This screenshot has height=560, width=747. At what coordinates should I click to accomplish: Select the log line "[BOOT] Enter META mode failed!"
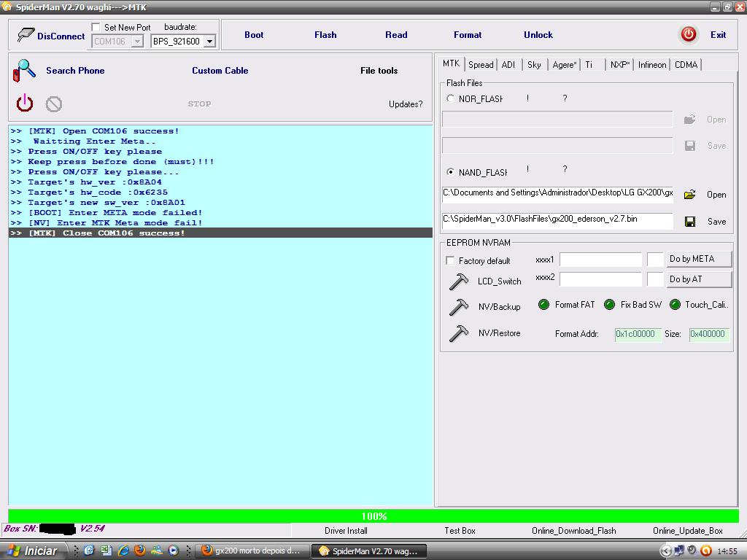(x=220, y=213)
